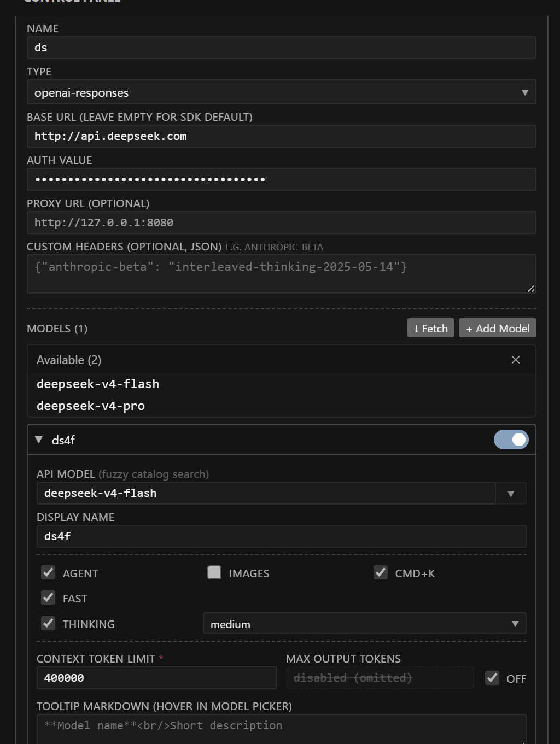
Task: Click the NAME input field
Action: point(281,48)
